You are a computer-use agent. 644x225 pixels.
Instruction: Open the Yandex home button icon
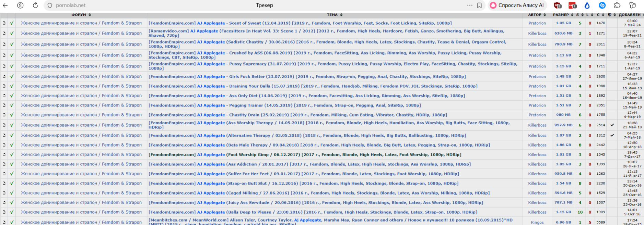pyautogui.click(x=20, y=5)
